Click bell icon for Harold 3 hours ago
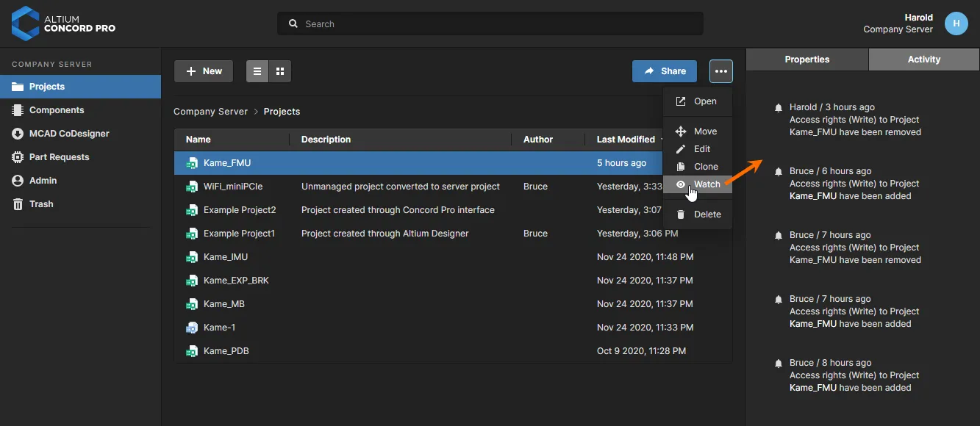 coord(779,108)
